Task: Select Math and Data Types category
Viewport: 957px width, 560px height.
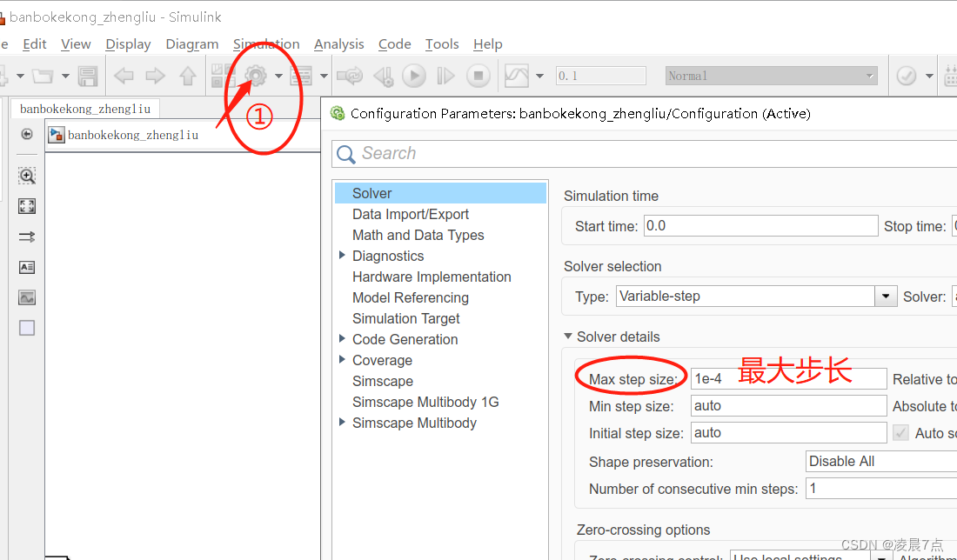Action: click(x=418, y=235)
